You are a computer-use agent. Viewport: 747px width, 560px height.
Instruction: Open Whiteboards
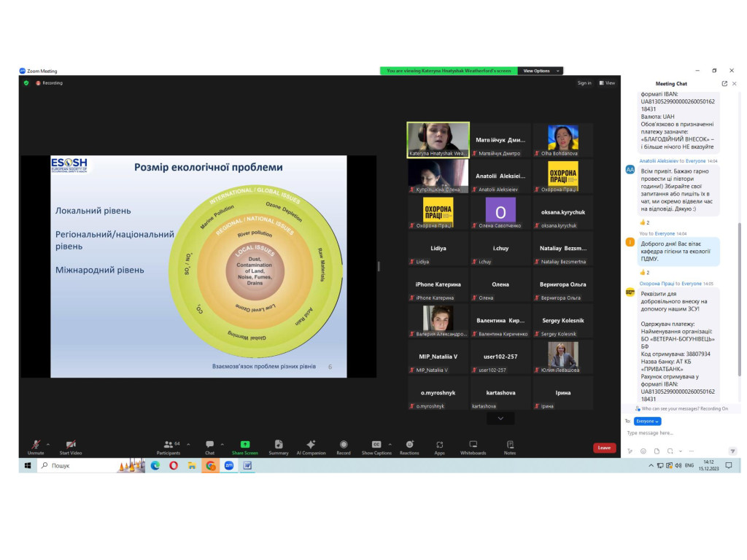(473, 447)
